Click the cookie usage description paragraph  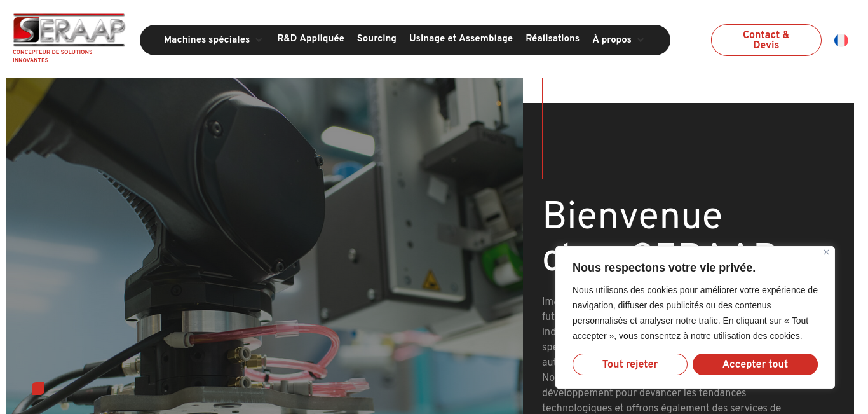click(695, 313)
